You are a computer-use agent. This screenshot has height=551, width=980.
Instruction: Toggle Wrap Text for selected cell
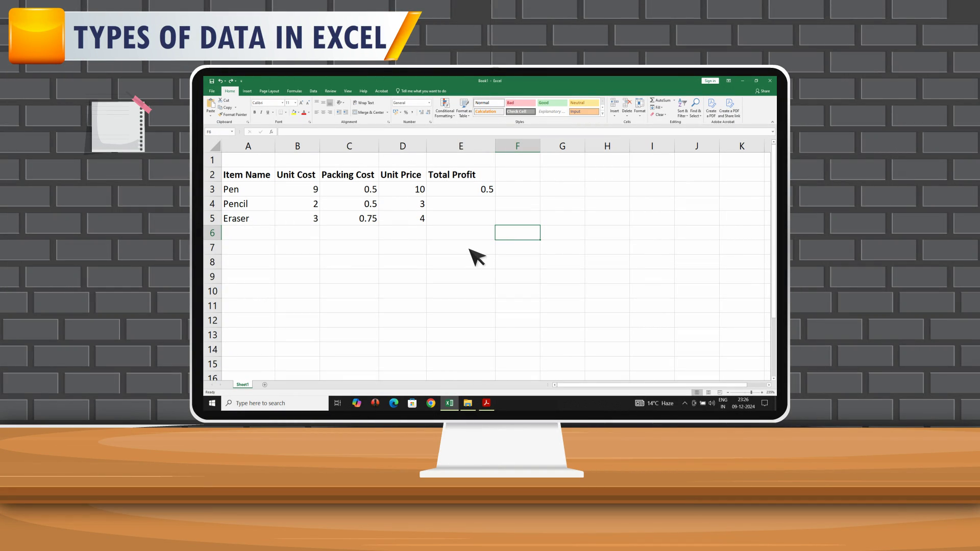pyautogui.click(x=363, y=103)
